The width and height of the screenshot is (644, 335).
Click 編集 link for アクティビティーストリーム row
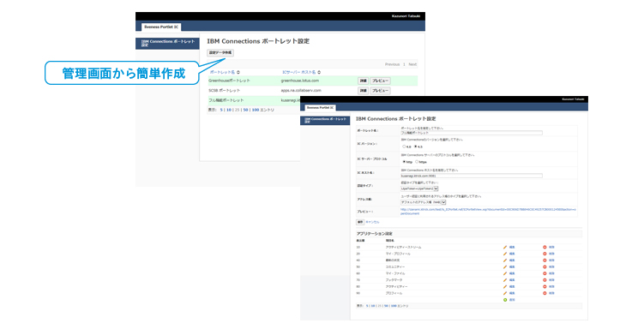point(512,247)
